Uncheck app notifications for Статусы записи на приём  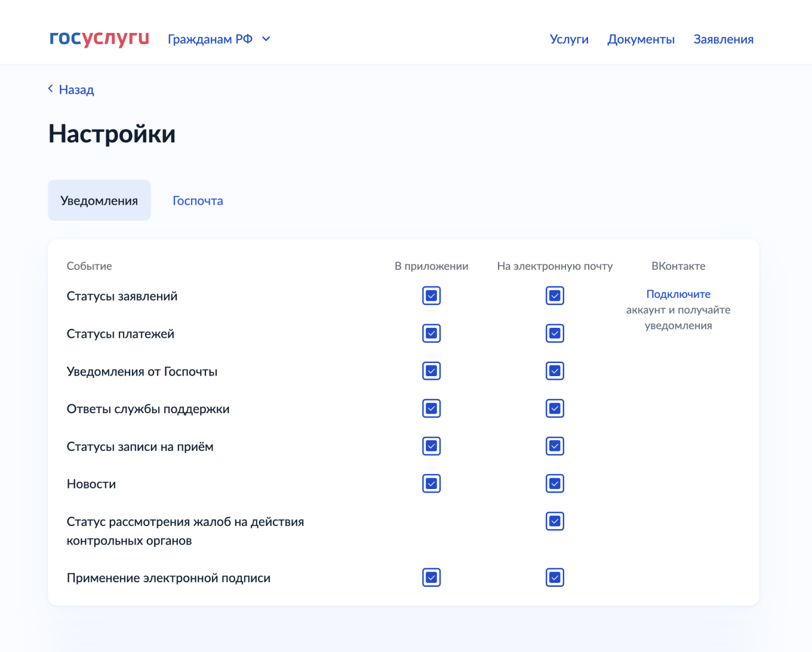pos(431,446)
